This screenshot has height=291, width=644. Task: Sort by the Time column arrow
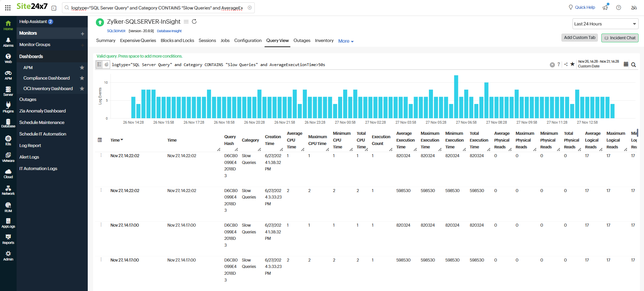122,140
